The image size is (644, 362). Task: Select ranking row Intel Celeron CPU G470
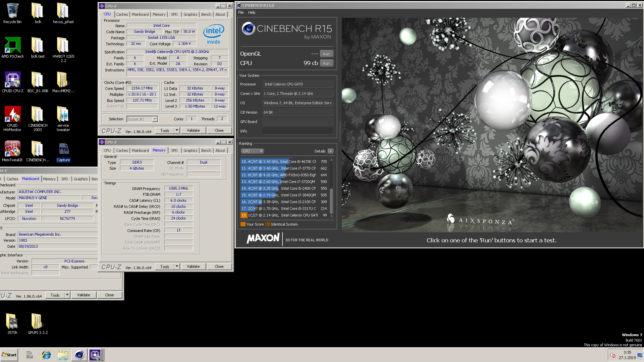point(284,215)
